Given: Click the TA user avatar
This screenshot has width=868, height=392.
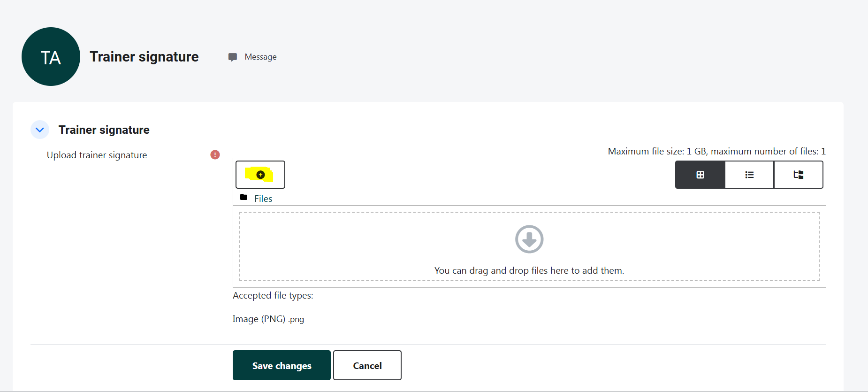Looking at the screenshot, I should tap(51, 57).
